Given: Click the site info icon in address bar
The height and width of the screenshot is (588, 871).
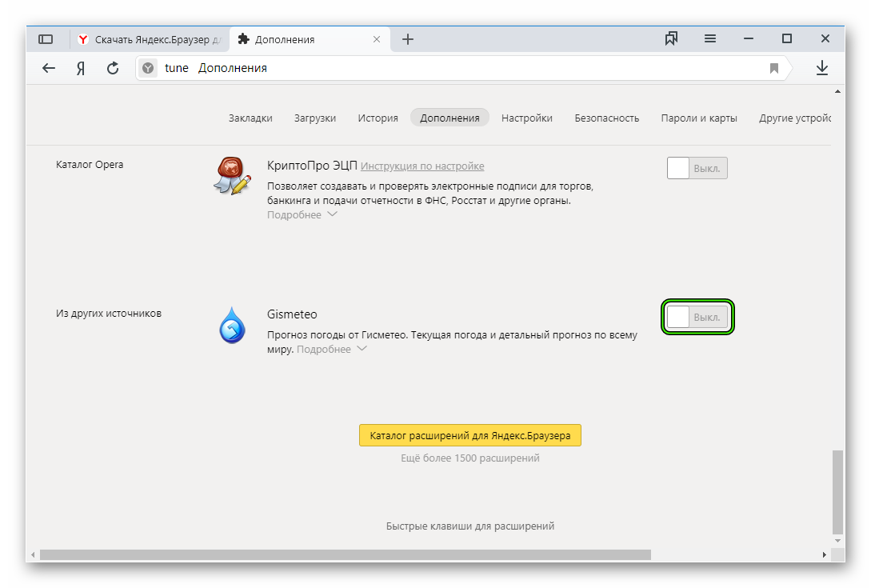Looking at the screenshot, I should click(x=148, y=68).
